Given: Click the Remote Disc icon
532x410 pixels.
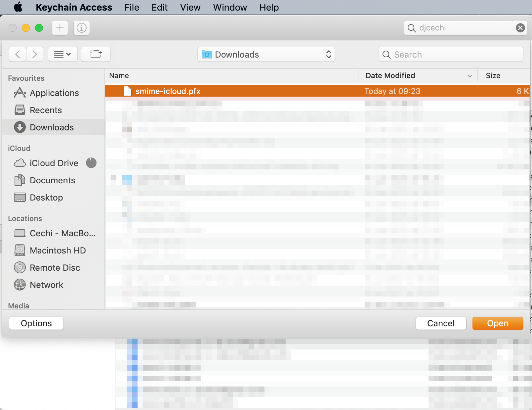Looking at the screenshot, I should (x=20, y=267).
